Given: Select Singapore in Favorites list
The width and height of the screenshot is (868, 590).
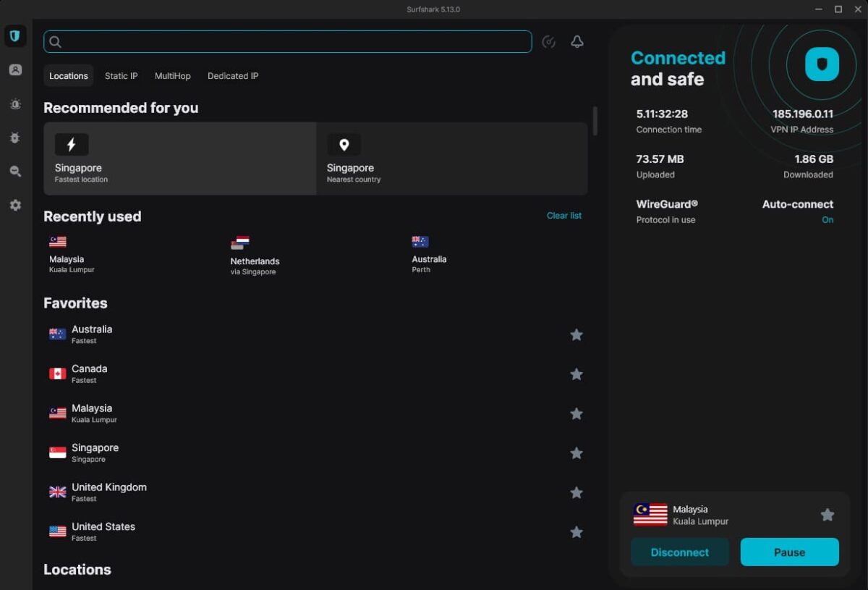Looking at the screenshot, I should tap(315, 453).
